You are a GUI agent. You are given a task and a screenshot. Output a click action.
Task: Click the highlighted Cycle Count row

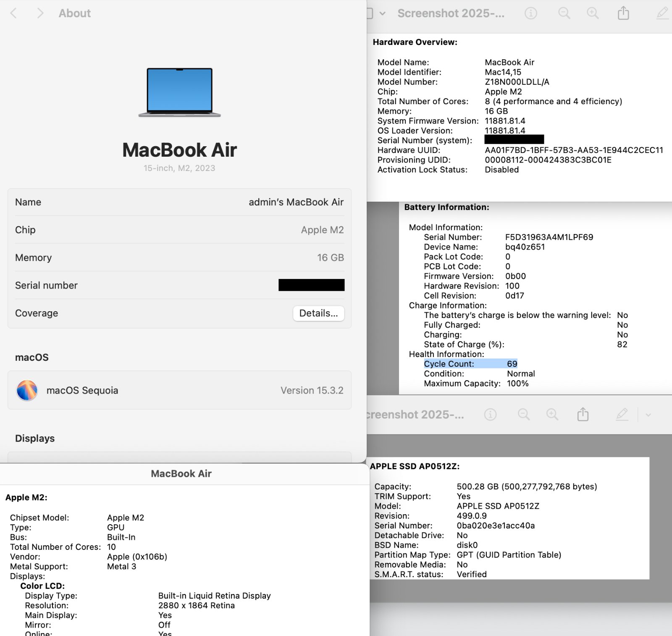471,364
